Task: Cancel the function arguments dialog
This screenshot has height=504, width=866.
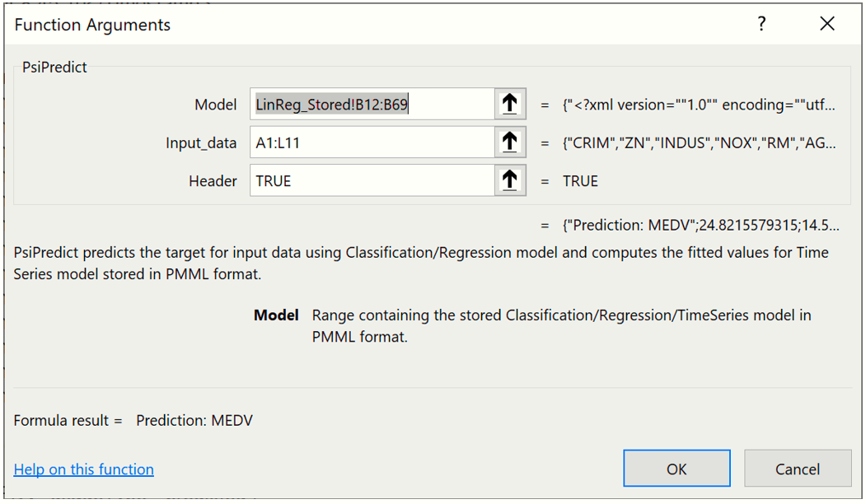Action: [797, 469]
